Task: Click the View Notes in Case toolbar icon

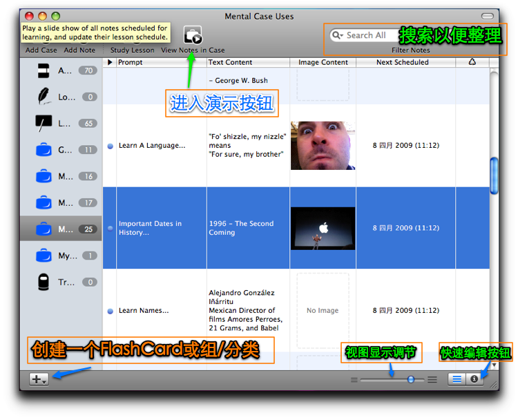Action: point(193,35)
